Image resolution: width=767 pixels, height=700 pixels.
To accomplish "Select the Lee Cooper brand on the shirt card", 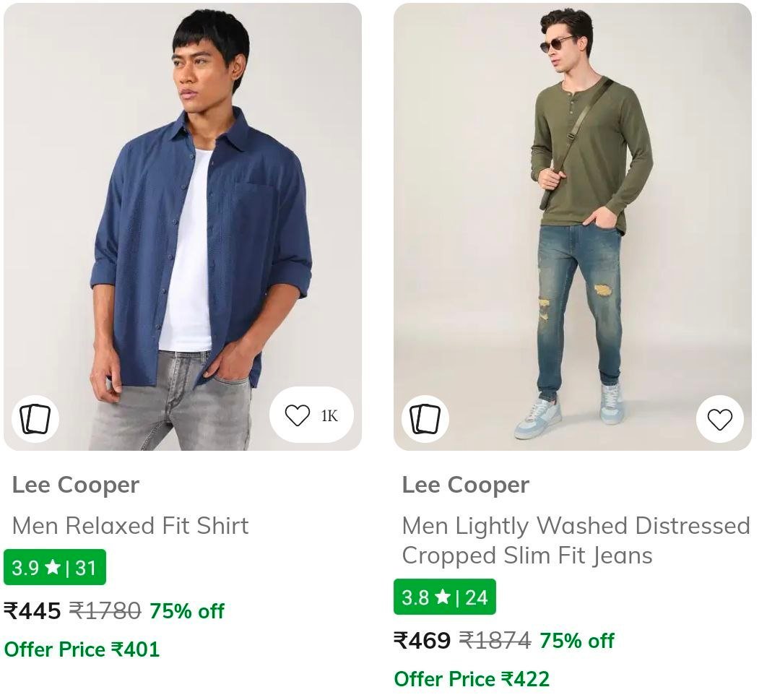I will (x=75, y=485).
